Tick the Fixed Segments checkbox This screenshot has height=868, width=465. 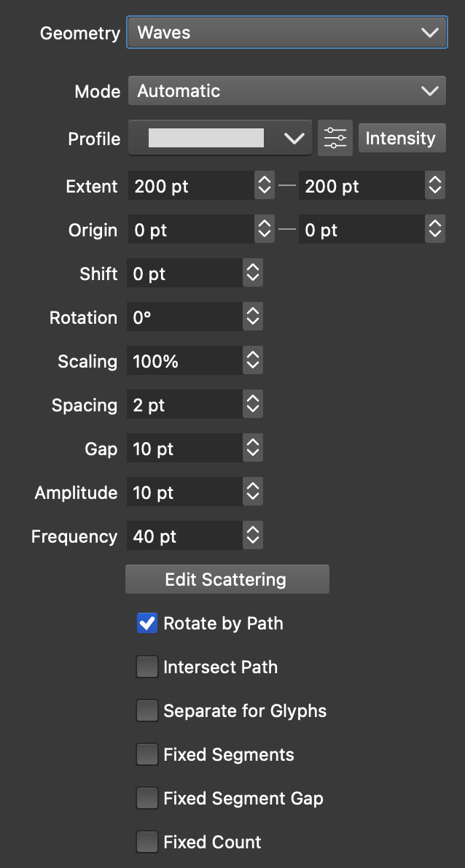coord(147,754)
